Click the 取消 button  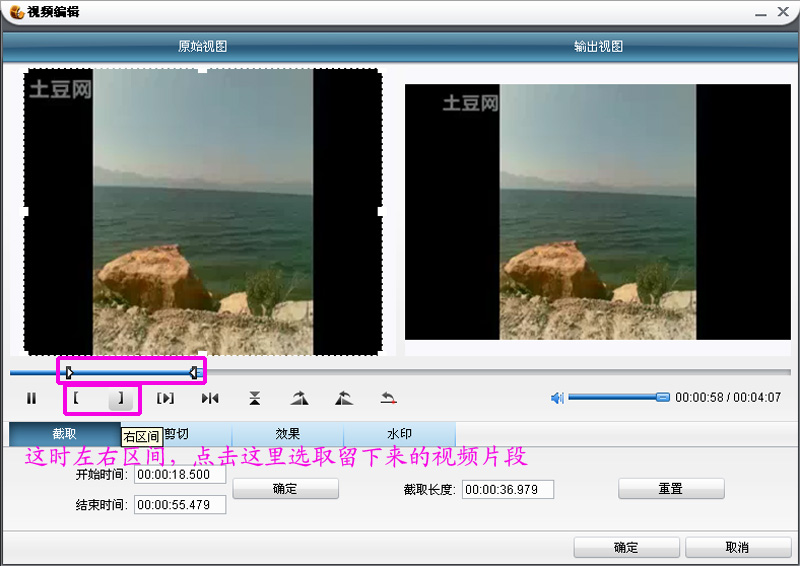(x=738, y=548)
